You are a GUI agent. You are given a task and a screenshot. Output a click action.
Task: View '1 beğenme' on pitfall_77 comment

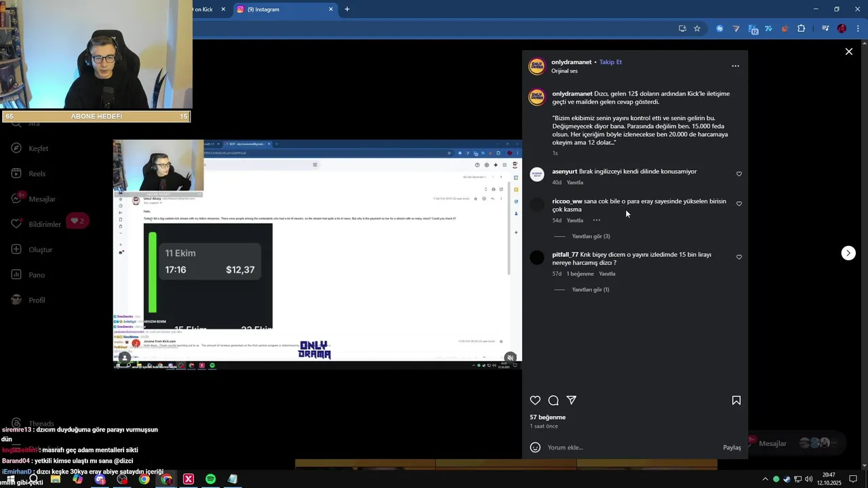[x=580, y=274]
